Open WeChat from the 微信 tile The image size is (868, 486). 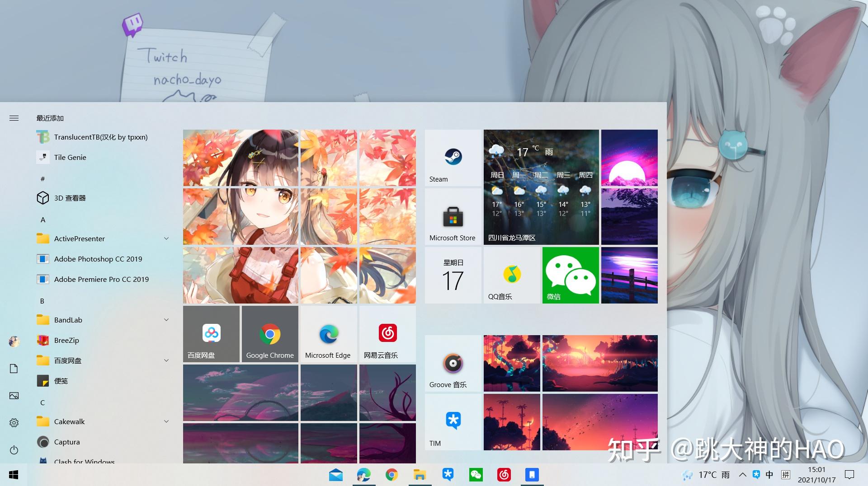coord(570,275)
